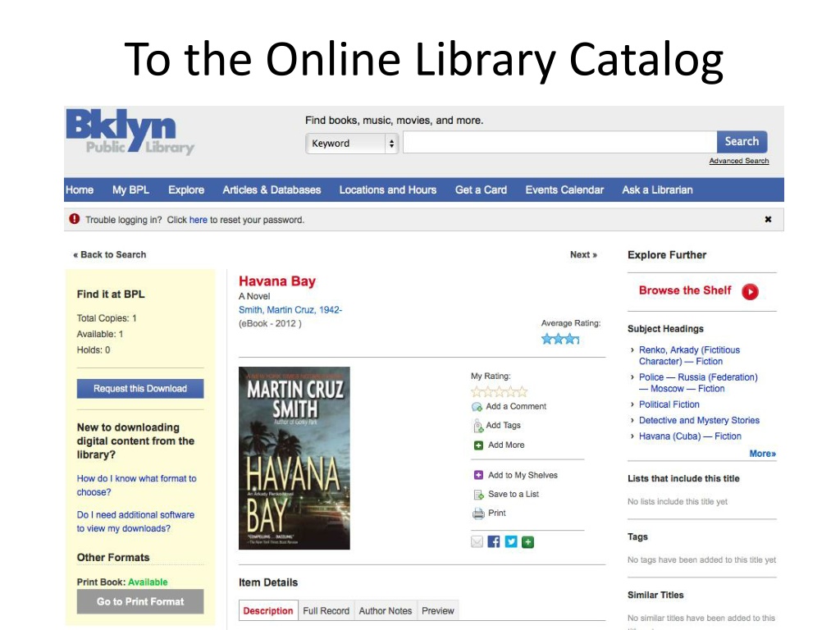Click the Save to a List icon

click(478, 495)
